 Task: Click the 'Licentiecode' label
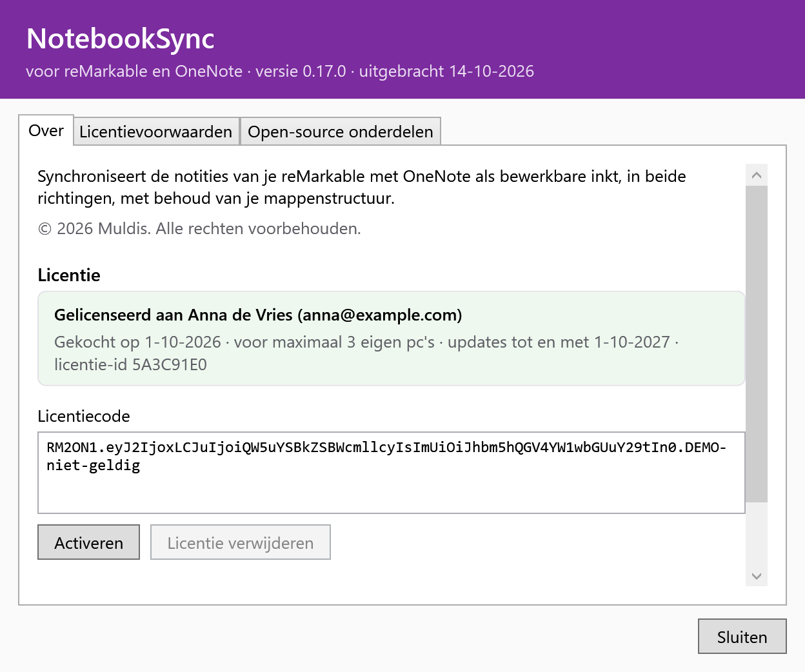[x=84, y=417]
